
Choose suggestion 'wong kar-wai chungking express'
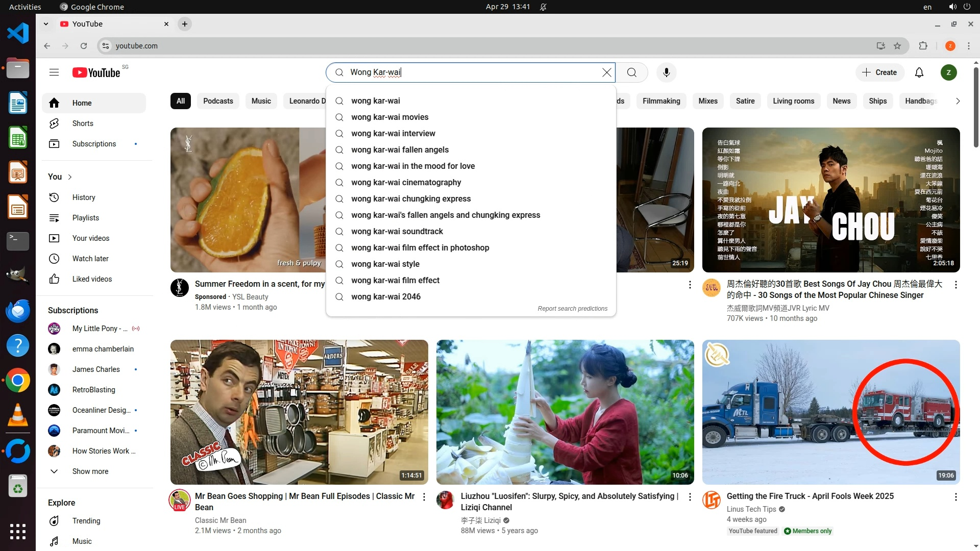pyautogui.click(x=410, y=199)
